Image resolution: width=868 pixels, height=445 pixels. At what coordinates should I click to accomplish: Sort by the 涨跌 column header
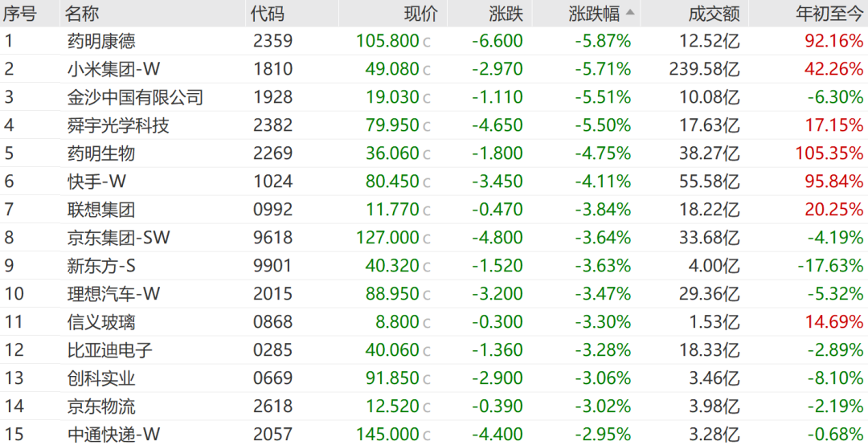tap(506, 14)
